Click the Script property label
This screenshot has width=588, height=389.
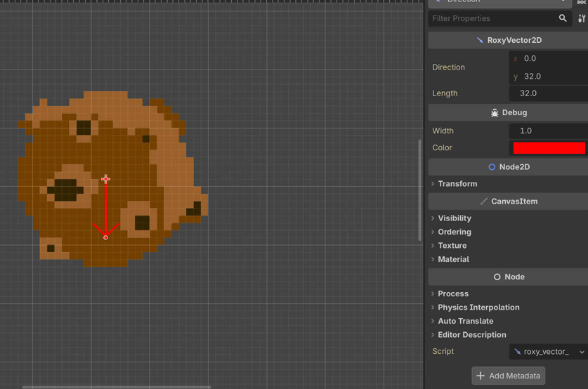click(443, 351)
